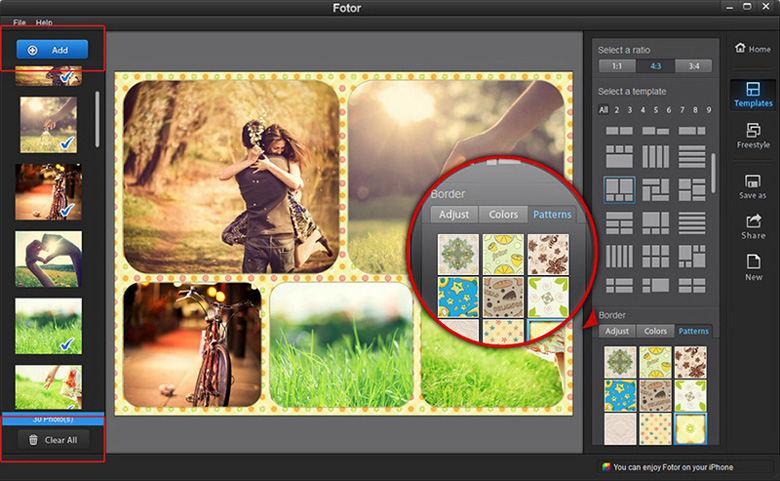Pick the highlighted selected template layout
Screen dimensions: 780x481
(619, 189)
